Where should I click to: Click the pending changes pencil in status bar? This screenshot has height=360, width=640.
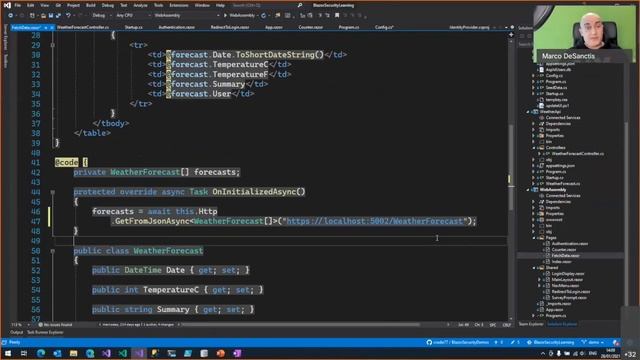(515, 342)
